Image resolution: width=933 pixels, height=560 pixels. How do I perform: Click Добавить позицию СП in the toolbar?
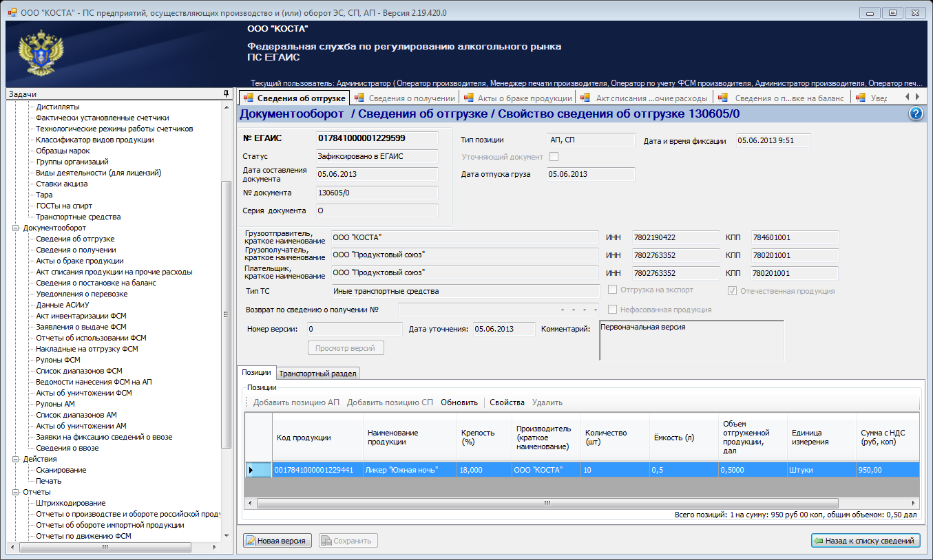pos(390,402)
